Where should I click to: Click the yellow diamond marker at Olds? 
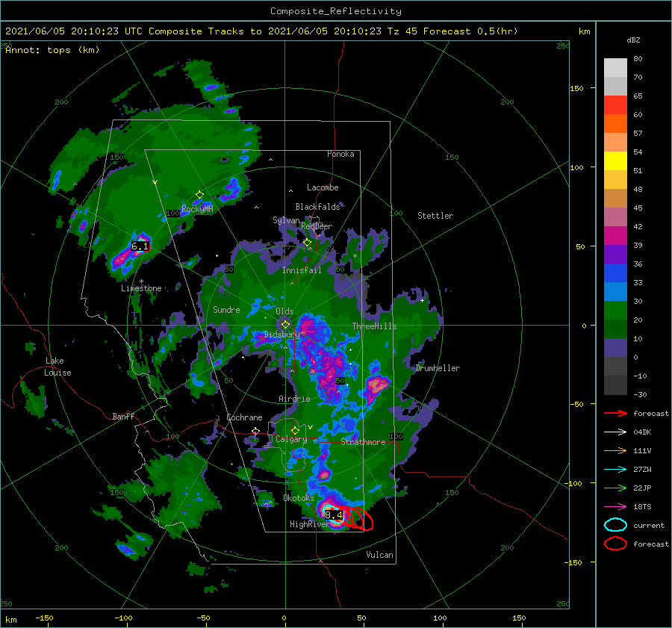285,325
